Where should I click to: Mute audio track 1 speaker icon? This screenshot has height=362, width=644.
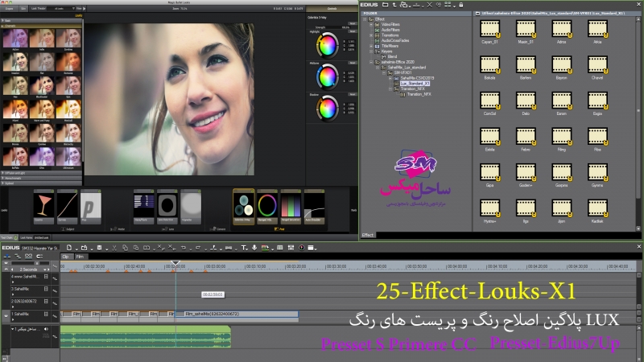[46, 329]
